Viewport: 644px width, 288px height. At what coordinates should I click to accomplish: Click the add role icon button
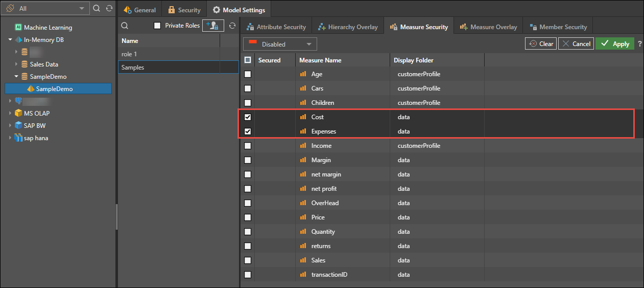(213, 26)
